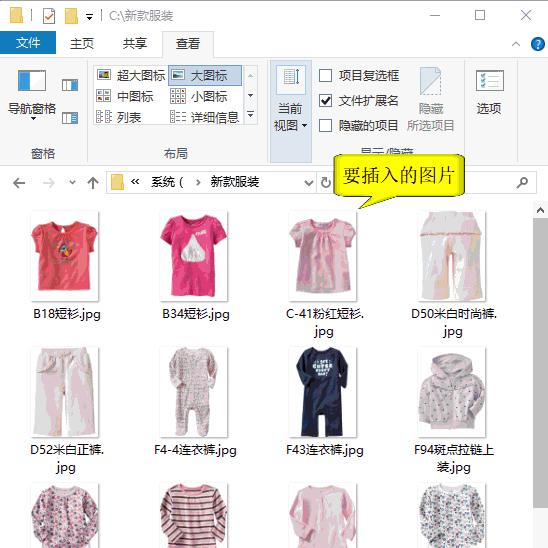Click the vertical scrollbar thumb

540,363
